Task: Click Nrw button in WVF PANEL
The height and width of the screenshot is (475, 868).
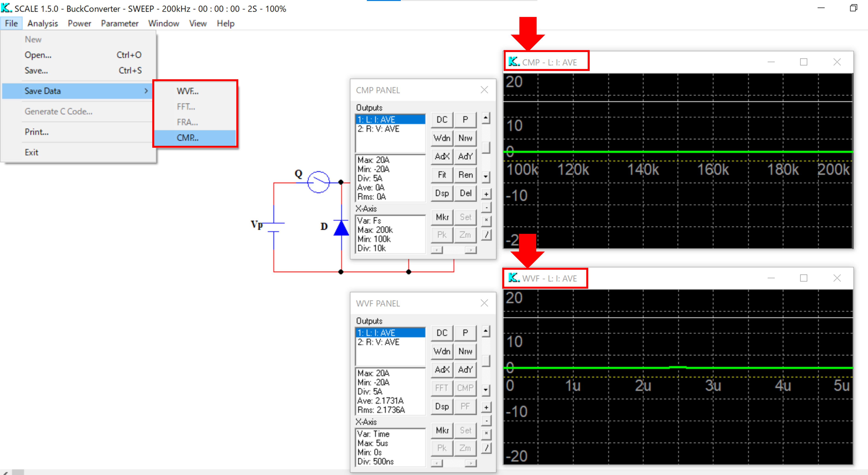Action: point(465,351)
